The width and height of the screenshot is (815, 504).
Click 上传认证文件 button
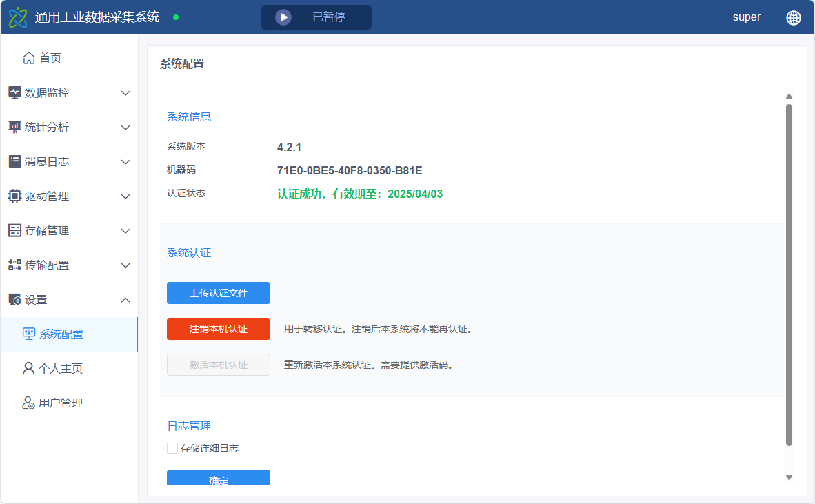pyautogui.click(x=219, y=293)
